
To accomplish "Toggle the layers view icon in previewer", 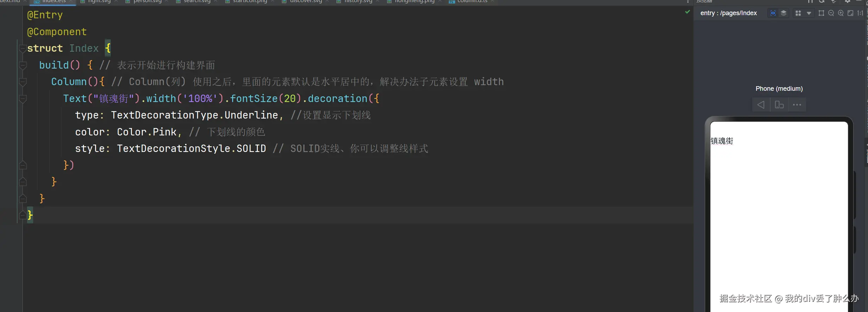I will pos(784,13).
